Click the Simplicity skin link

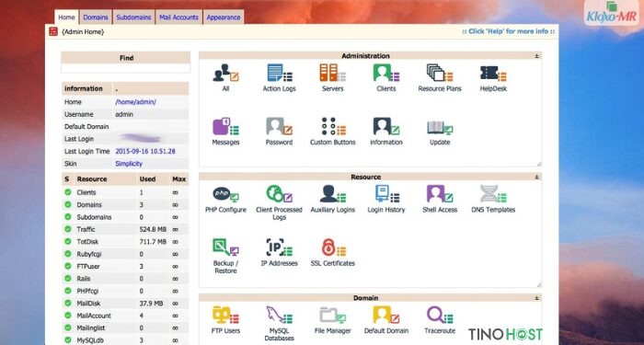(x=129, y=164)
